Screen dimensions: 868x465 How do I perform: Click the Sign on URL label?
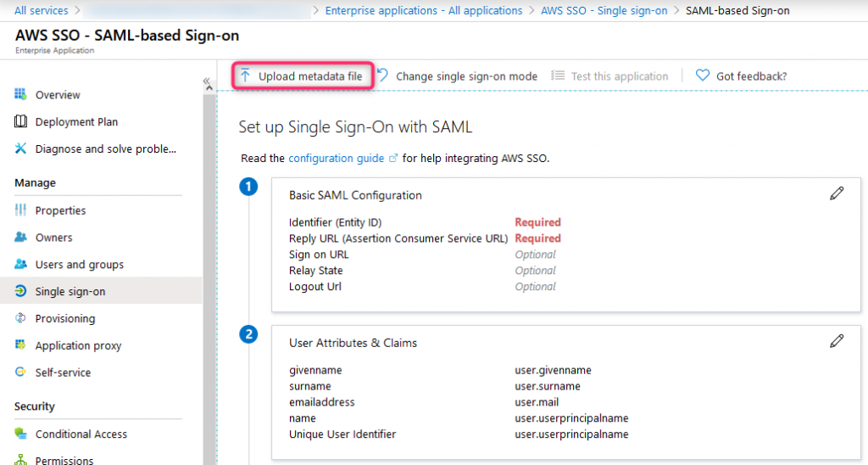tap(319, 255)
